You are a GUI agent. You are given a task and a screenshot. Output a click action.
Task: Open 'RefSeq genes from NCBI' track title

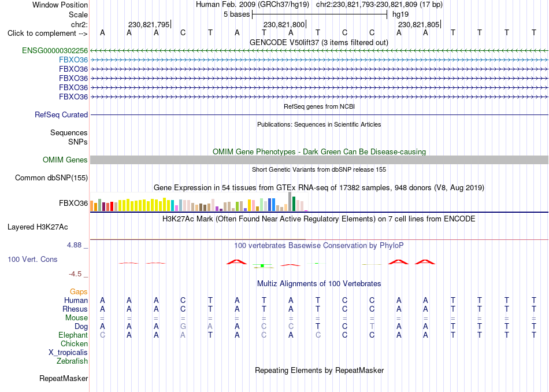pyautogui.click(x=319, y=106)
